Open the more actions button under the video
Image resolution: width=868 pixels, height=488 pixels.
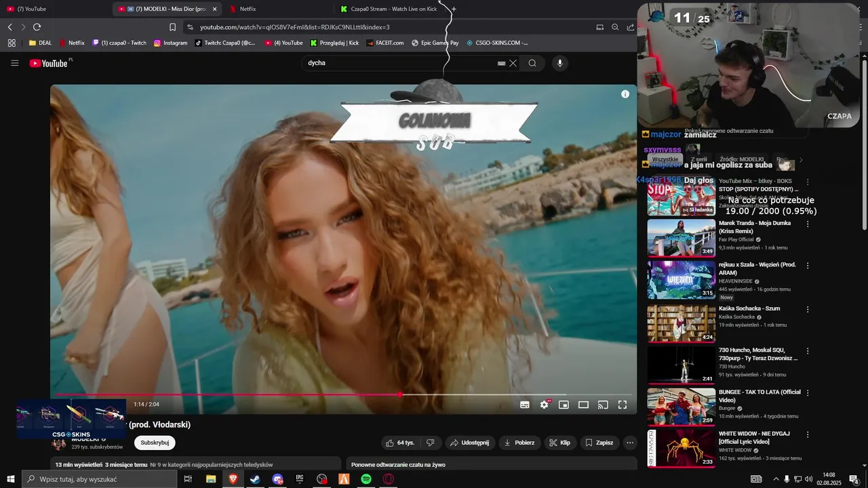pos(630,443)
